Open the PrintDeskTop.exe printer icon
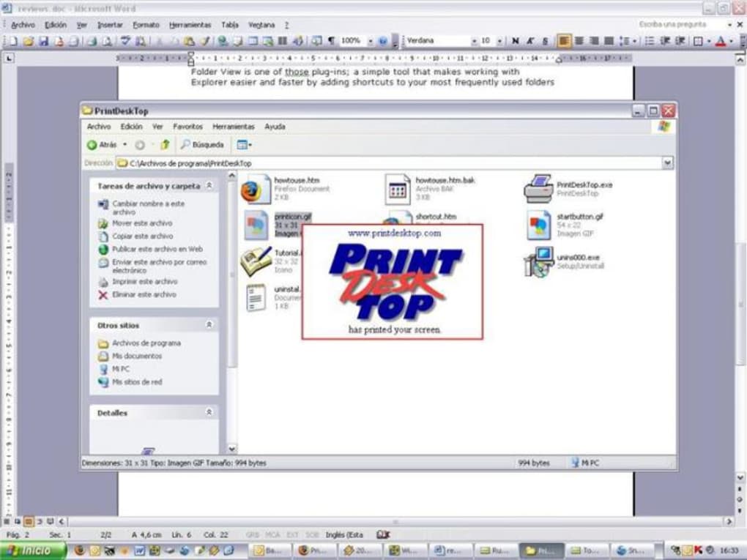The height and width of the screenshot is (560, 747). [x=538, y=189]
